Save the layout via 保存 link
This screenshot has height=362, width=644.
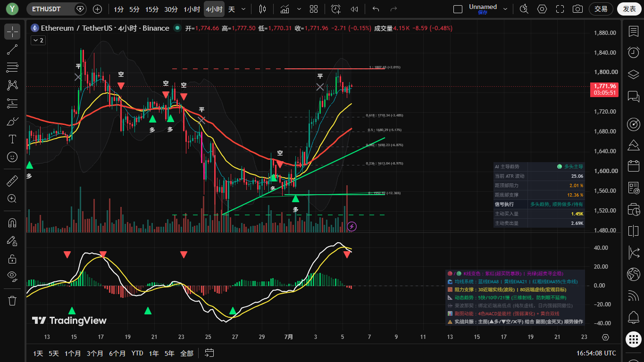(x=483, y=13)
